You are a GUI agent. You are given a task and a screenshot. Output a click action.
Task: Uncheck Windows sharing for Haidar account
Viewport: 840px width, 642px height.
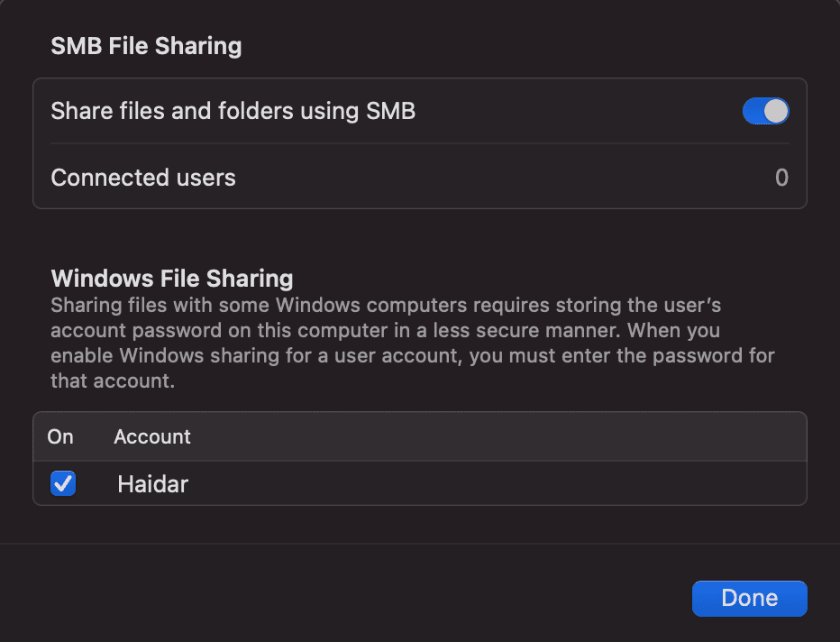tap(63, 483)
